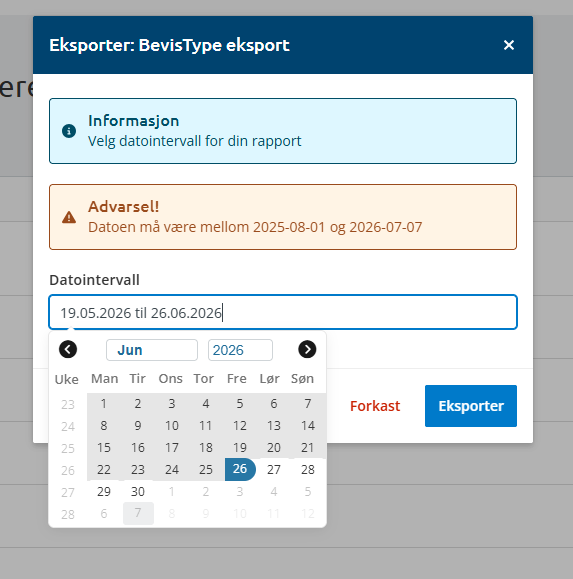Pick 27 in the June calendar
573x579 pixels.
(x=274, y=470)
